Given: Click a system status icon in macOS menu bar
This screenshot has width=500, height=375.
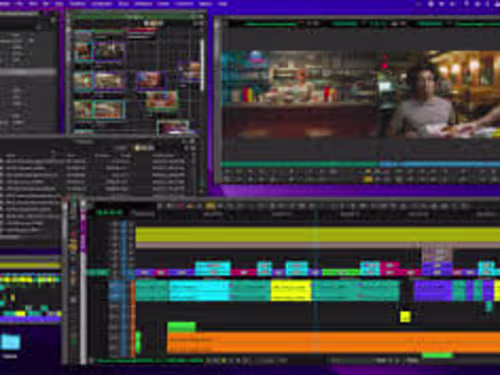Looking at the screenshot, I should click(431, 4).
